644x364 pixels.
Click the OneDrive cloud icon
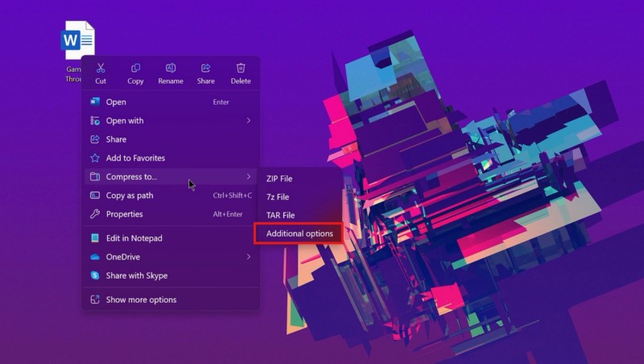pos(95,257)
